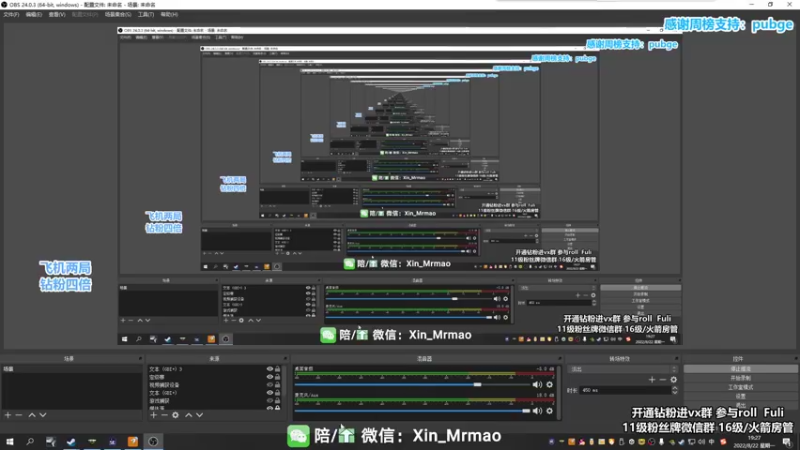This screenshot has width=800, height=450.
Task: Add a new scene with plus icon
Action: (8, 415)
